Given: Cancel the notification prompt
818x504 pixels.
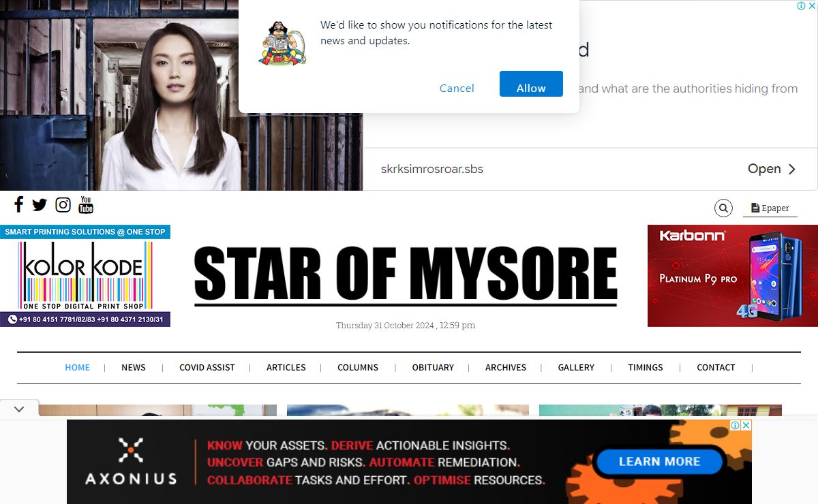Looking at the screenshot, I should pyautogui.click(x=457, y=88).
